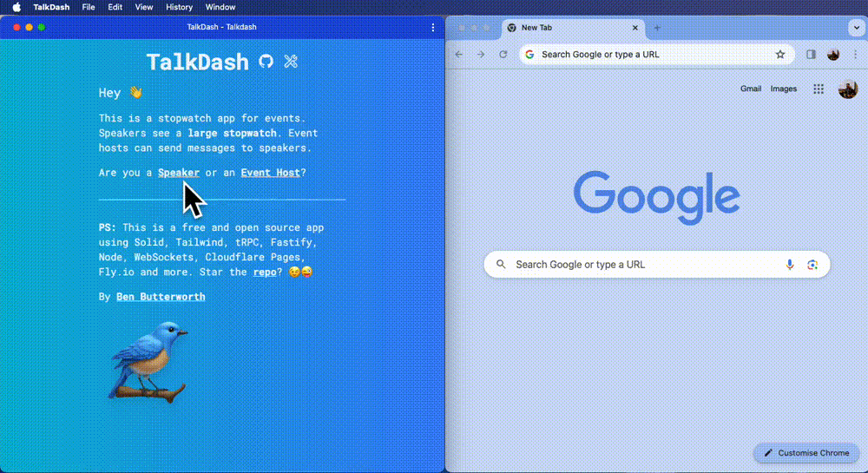Open Chrome's three-dot menu
The height and width of the screenshot is (473, 868).
click(x=855, y=54)
